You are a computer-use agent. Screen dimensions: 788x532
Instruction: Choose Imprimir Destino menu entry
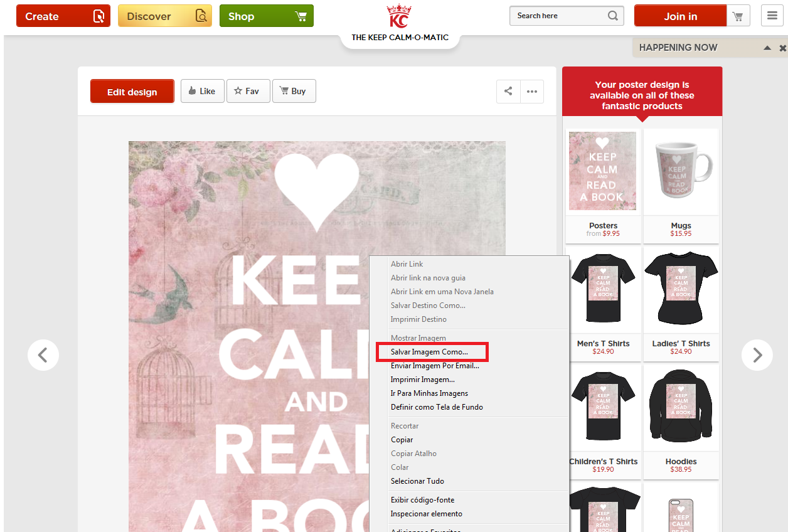tap(419, 319)
